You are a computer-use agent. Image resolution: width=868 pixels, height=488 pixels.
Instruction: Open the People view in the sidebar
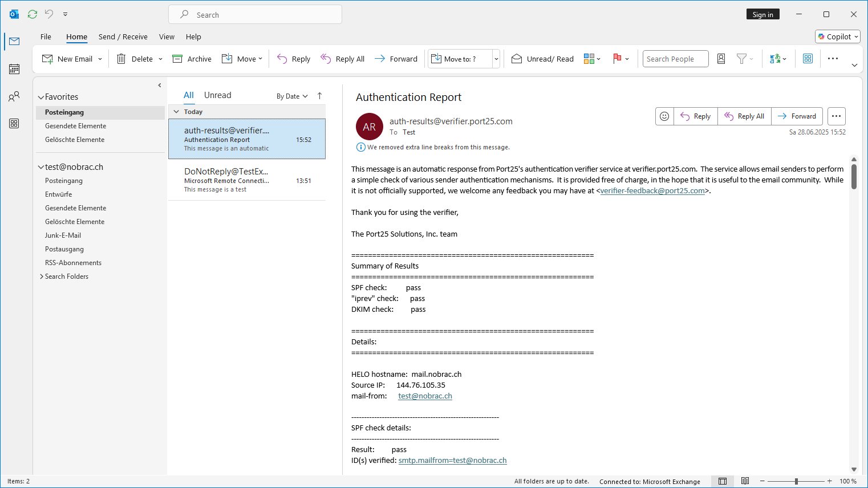click(x=14, y=96)
